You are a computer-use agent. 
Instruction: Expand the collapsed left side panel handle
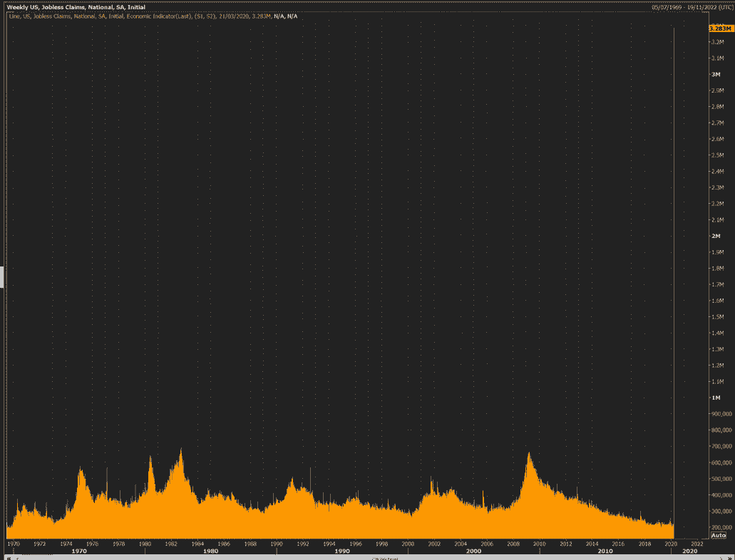click(x=2, y=277)
